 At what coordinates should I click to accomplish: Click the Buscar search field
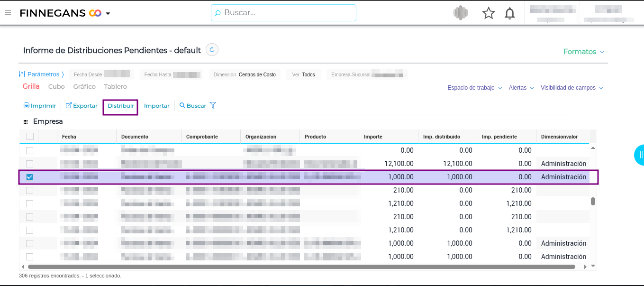pyautogui.click(x=283, y=13)
